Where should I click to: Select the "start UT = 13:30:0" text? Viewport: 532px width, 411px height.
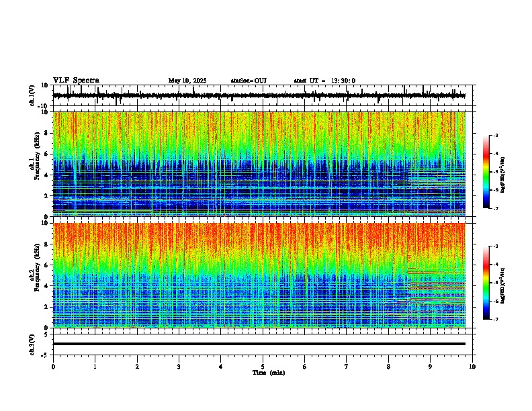(324, 81)
